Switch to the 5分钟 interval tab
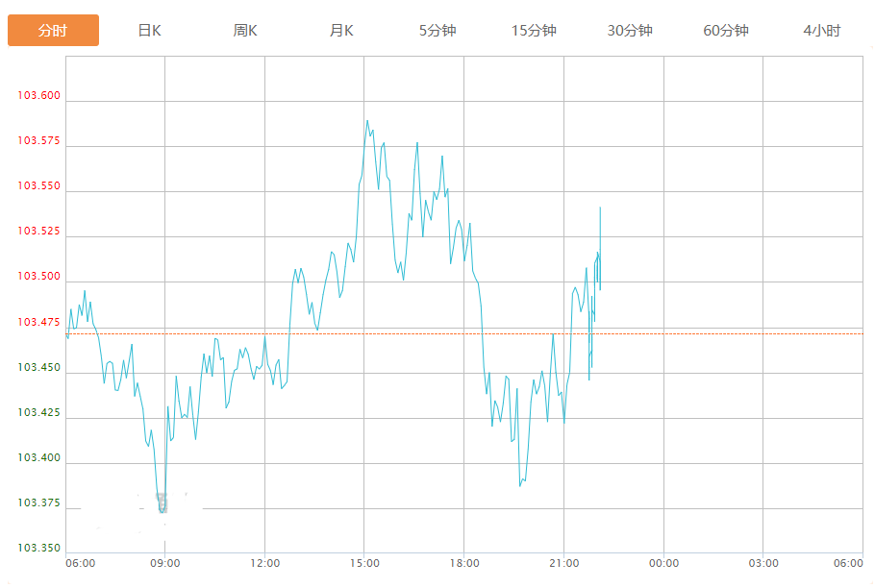875x588 pixels. coord(437,31)
